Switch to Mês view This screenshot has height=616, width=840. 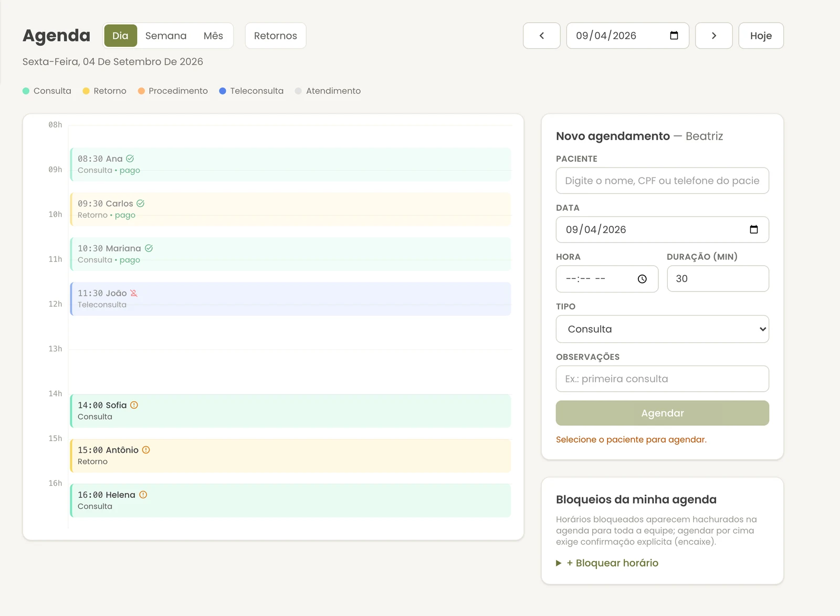pos(213,36)
